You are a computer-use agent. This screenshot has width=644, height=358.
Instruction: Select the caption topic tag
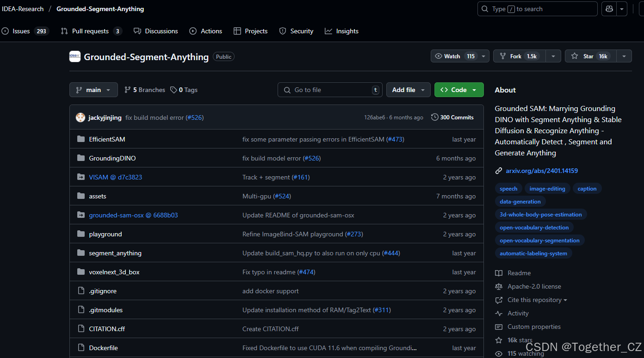[587, 189]
